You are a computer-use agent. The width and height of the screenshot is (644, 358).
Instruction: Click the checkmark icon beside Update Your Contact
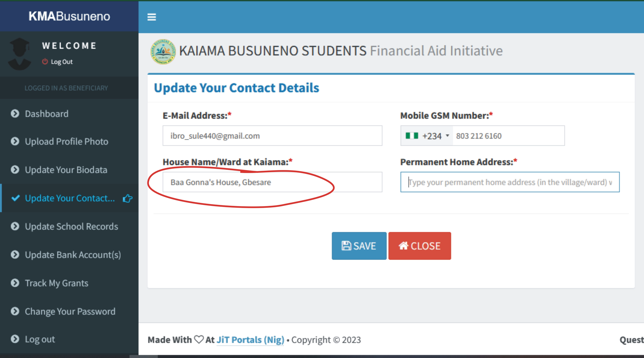point(15,198)
